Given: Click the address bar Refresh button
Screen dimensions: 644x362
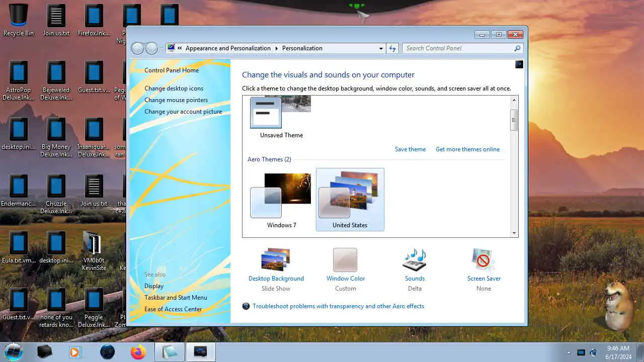Looking at the screenshot, I should [x=392, y=48].
